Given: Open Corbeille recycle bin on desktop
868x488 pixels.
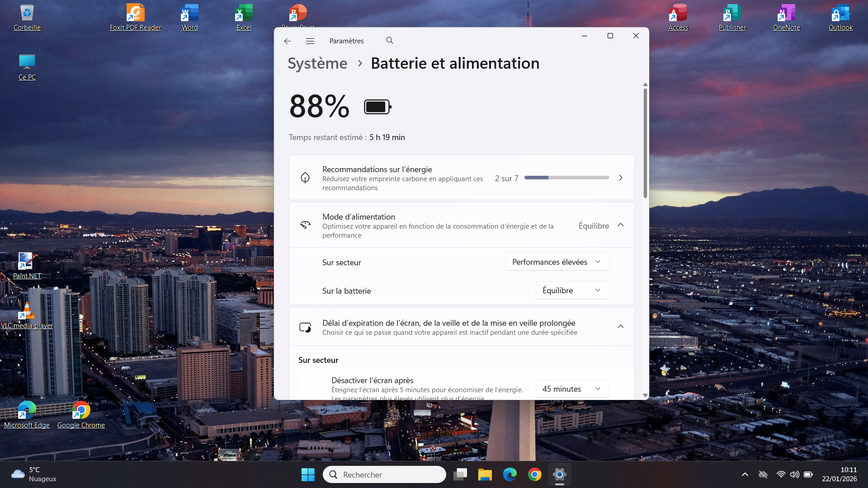Looking at the screenshot, I should point(27,18).
